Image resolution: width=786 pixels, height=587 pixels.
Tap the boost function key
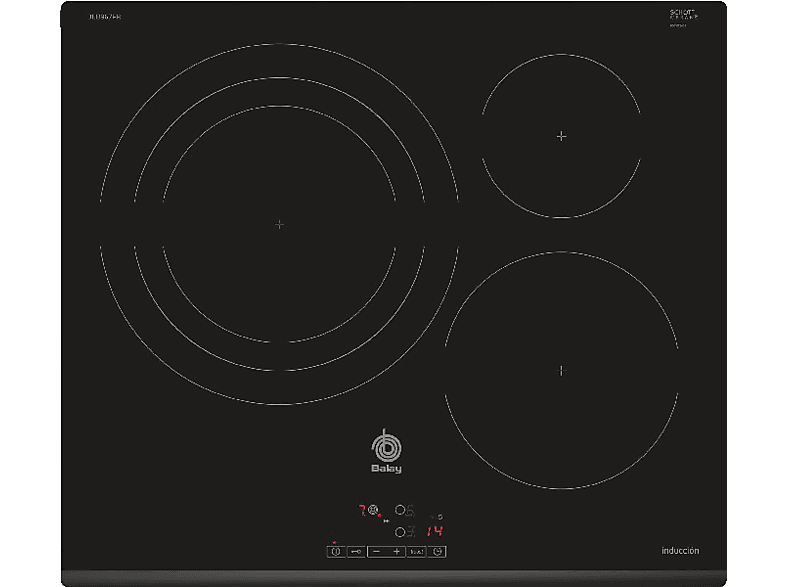pos(417,551)
